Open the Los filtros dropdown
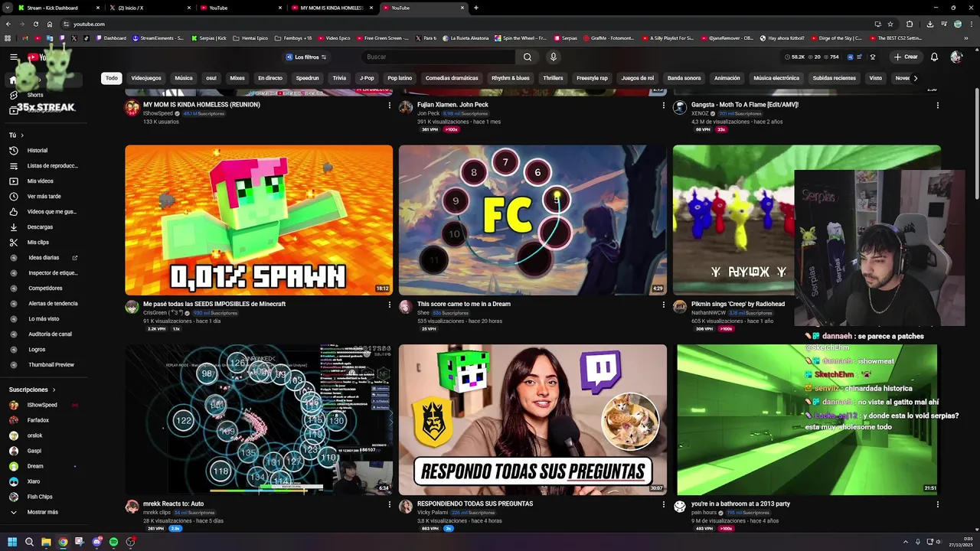Screen dimensions: 980x551 click(305, 57)
